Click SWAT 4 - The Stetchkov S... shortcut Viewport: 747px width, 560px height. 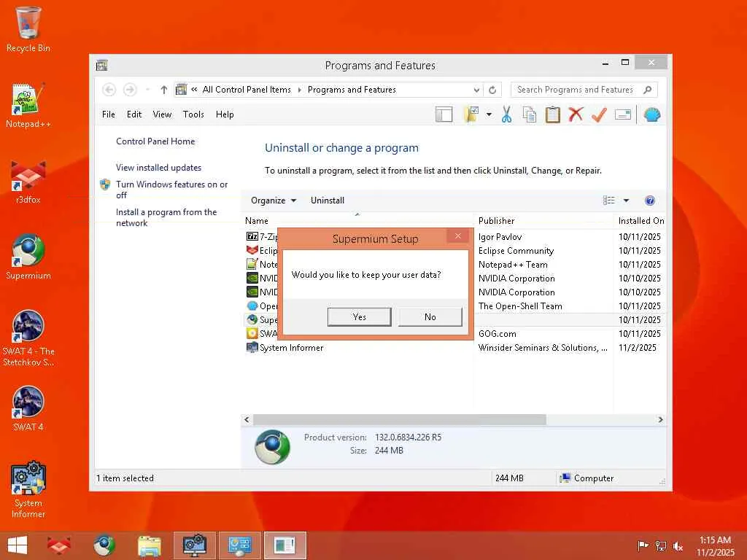click(x=28, y=338)
